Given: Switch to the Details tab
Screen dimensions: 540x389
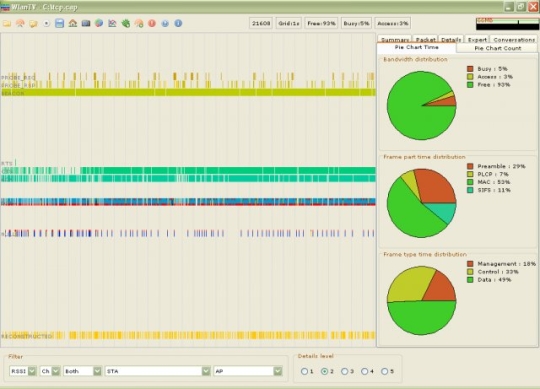Looking at the screenshot, I should pos(451,40).
